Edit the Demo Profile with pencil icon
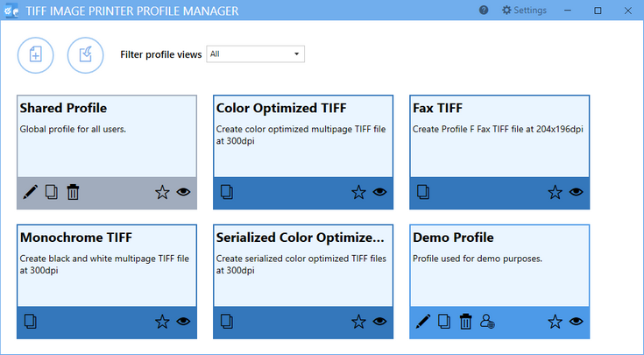644x355 pixels. tap(423, 322)
